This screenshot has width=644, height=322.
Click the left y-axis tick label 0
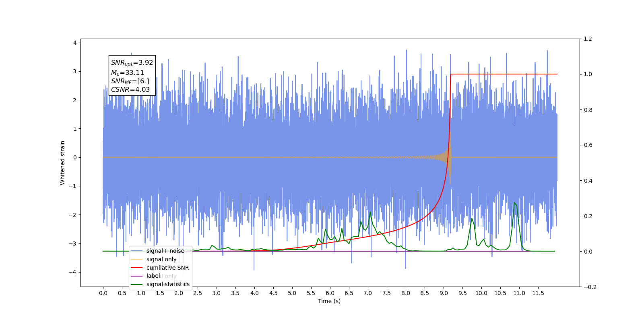click(75, 157)
